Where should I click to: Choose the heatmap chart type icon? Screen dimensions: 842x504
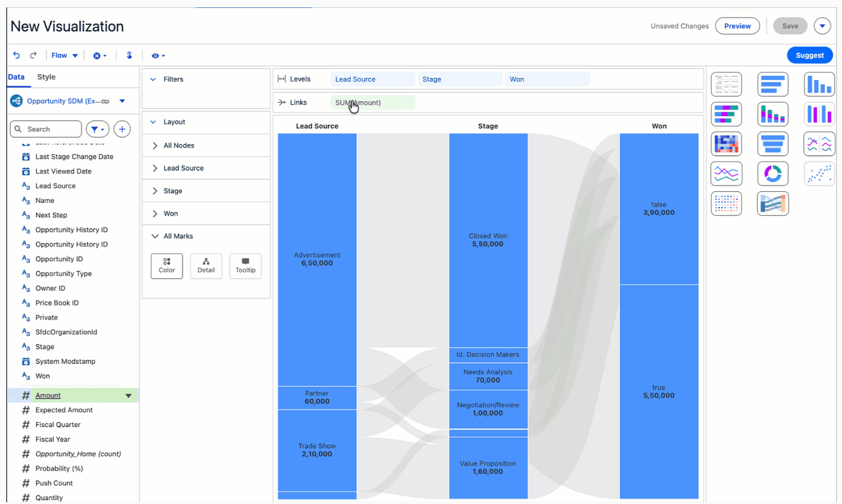727,144
